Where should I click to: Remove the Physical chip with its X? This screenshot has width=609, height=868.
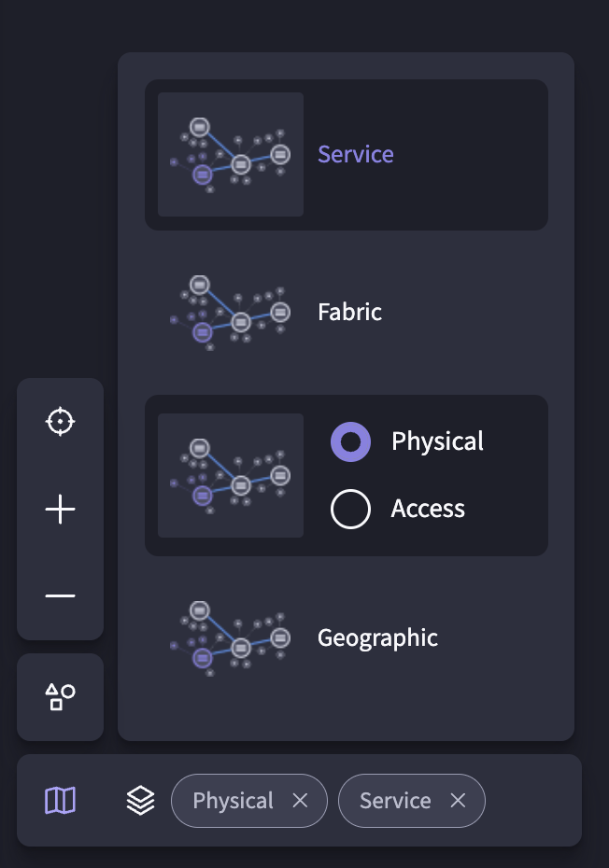pyautogui.click(x=300, y=801)
